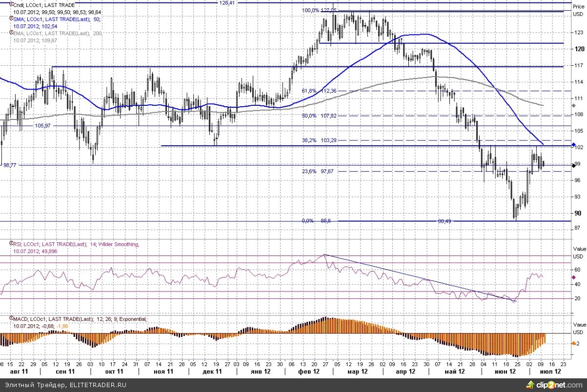
Task: Select the black last-price diamond on price axis
Action: click(573, 166)
